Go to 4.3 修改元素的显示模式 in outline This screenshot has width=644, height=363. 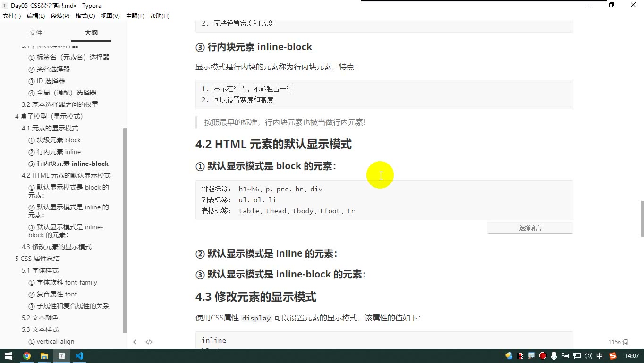coord(57,247)
